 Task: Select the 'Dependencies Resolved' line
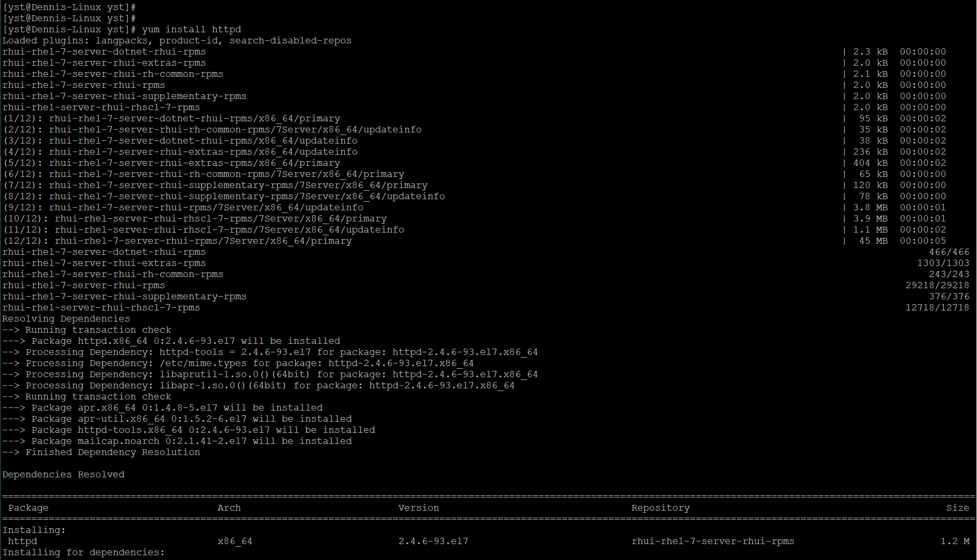click(x=64, y=474)
